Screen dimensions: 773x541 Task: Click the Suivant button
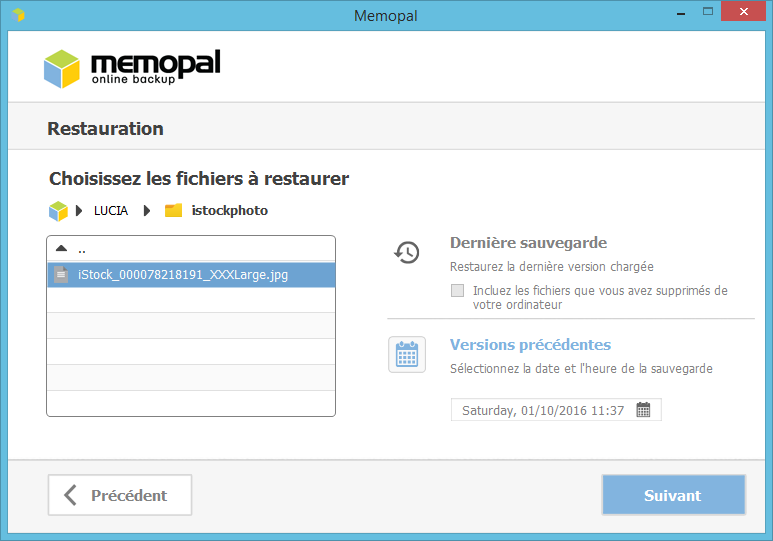pos(673,495)
